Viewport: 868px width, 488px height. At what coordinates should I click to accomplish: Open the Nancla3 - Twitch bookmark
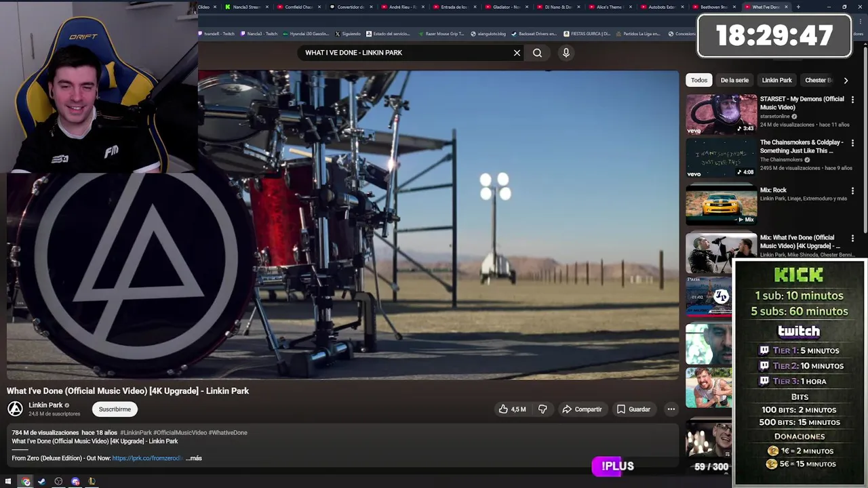pos(258,34)
